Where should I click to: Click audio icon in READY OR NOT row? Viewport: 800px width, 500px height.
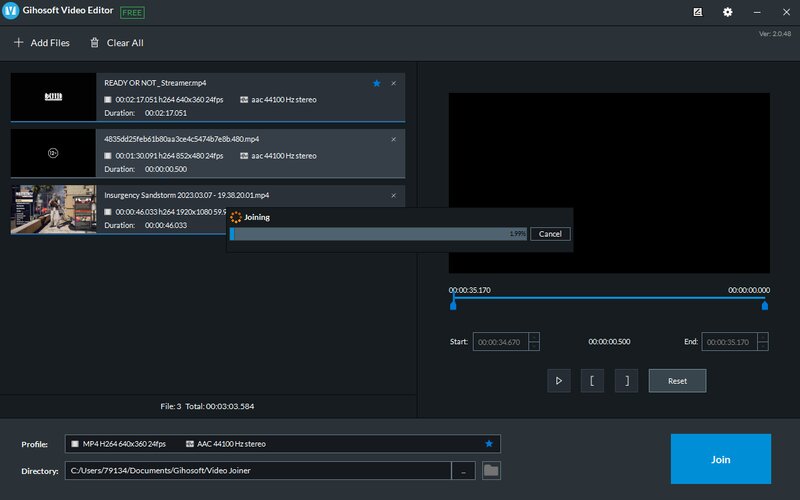click(244, 99)
